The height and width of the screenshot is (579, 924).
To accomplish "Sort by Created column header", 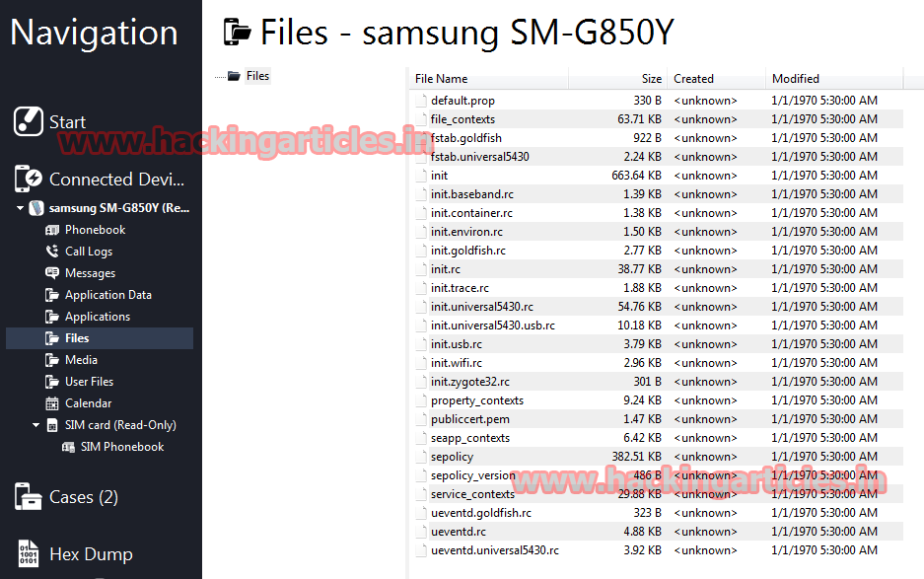I will (716, 79).
